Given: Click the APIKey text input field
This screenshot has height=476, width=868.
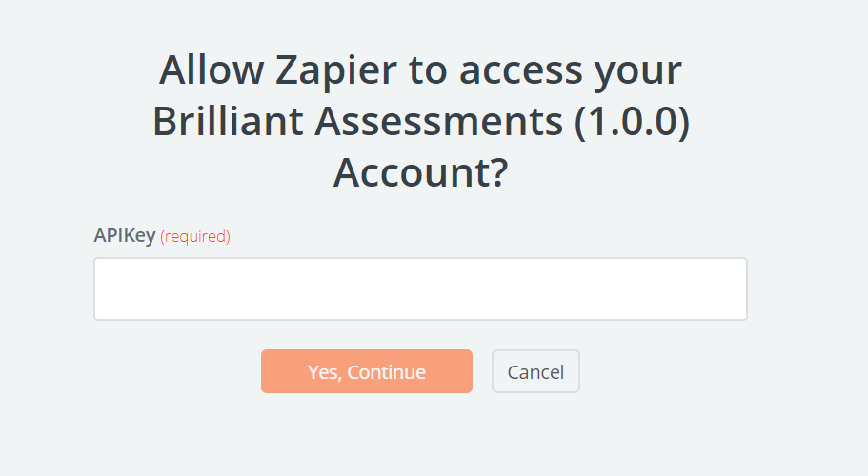Looking at the screenshot, I should pos(420,288).
